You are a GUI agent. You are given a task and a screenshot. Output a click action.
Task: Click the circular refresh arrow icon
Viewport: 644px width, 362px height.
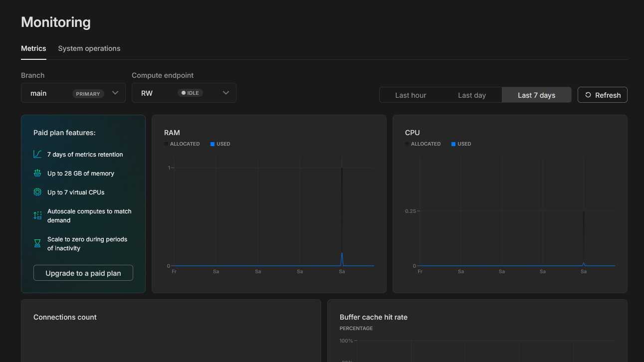(588, 95)
